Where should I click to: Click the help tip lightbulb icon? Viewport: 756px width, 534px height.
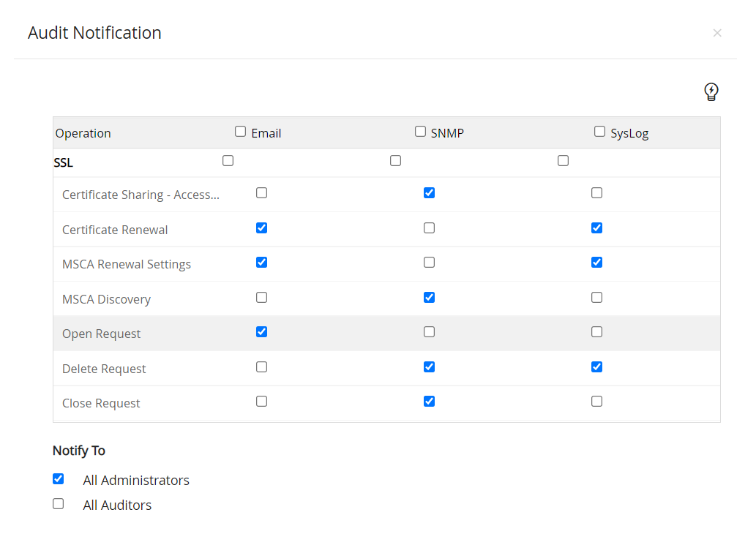click(x=711, y=91)
